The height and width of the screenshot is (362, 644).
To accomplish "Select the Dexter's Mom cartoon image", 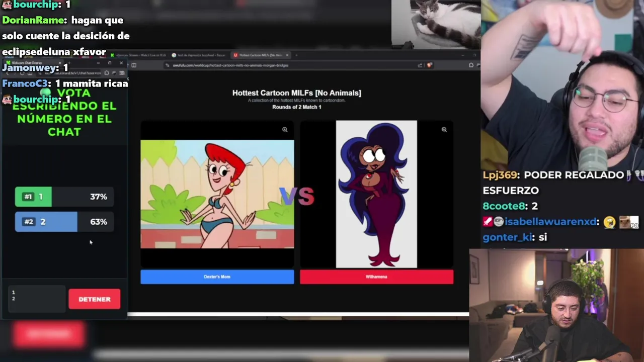I will [x=217, y=194].
